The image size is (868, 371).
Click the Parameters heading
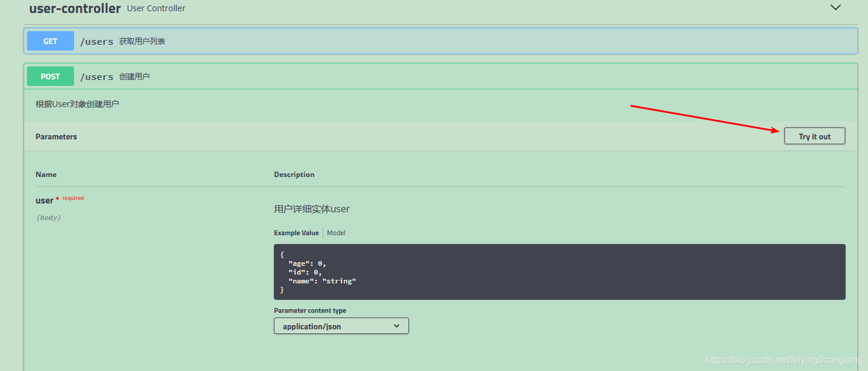coord(56,136)
